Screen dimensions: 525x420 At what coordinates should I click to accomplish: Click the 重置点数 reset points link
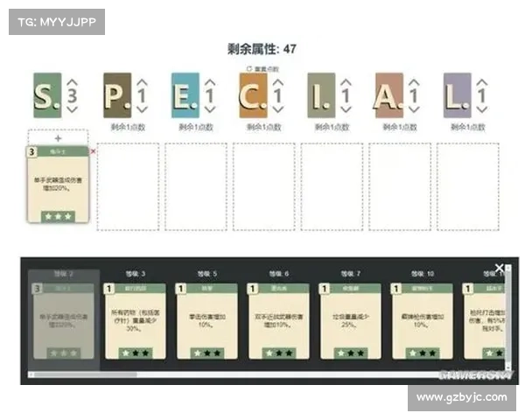(x=262, y=69)
